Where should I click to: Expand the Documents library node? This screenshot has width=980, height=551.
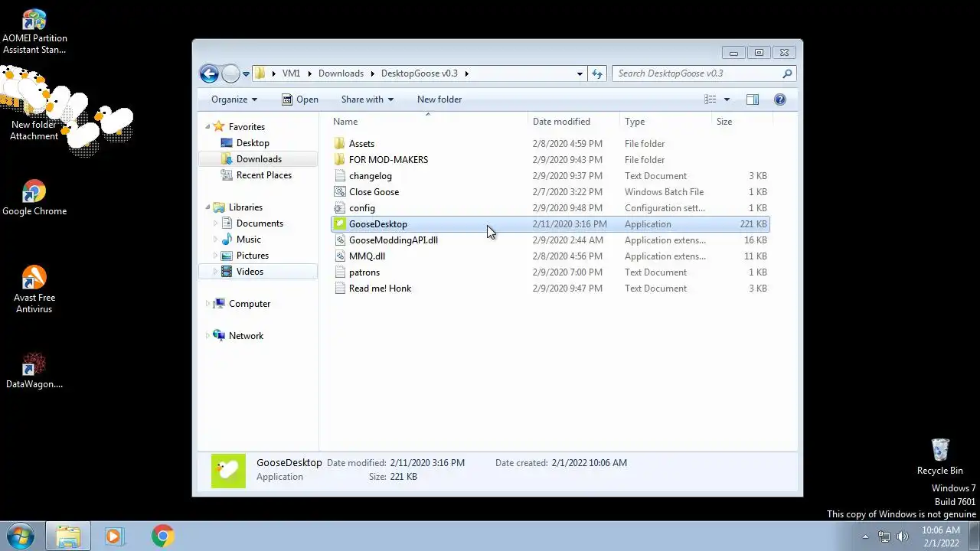[x=216, y=223]
